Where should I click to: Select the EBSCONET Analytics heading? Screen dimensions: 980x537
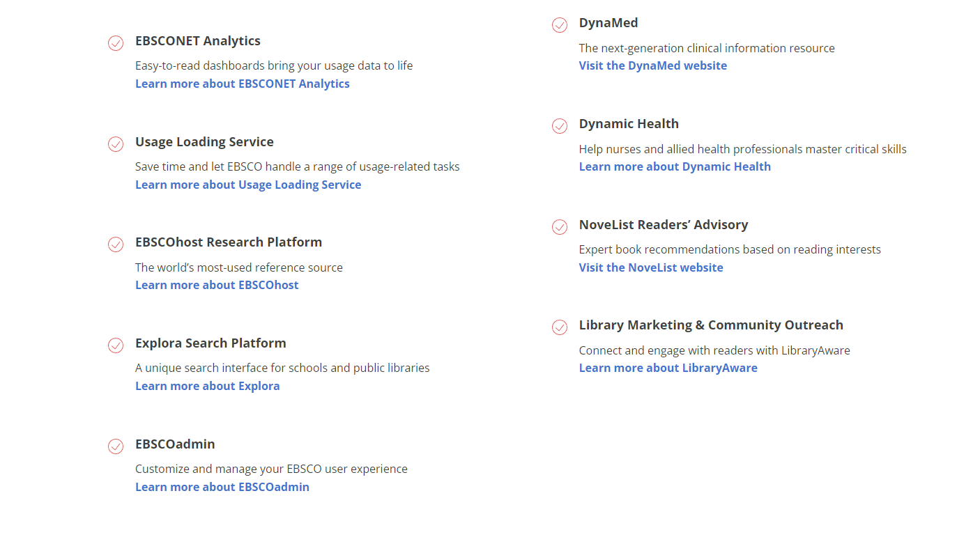click(x=198, y=41)
